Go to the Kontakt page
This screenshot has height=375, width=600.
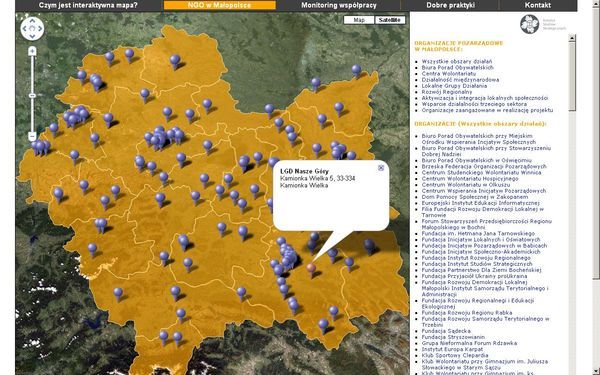click(x=538, y=5)
